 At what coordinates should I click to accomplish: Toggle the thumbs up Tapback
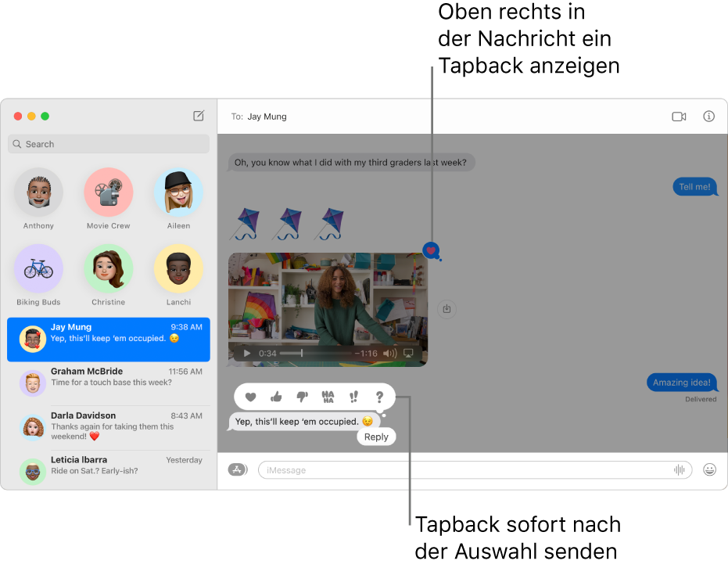click(276, 397)
